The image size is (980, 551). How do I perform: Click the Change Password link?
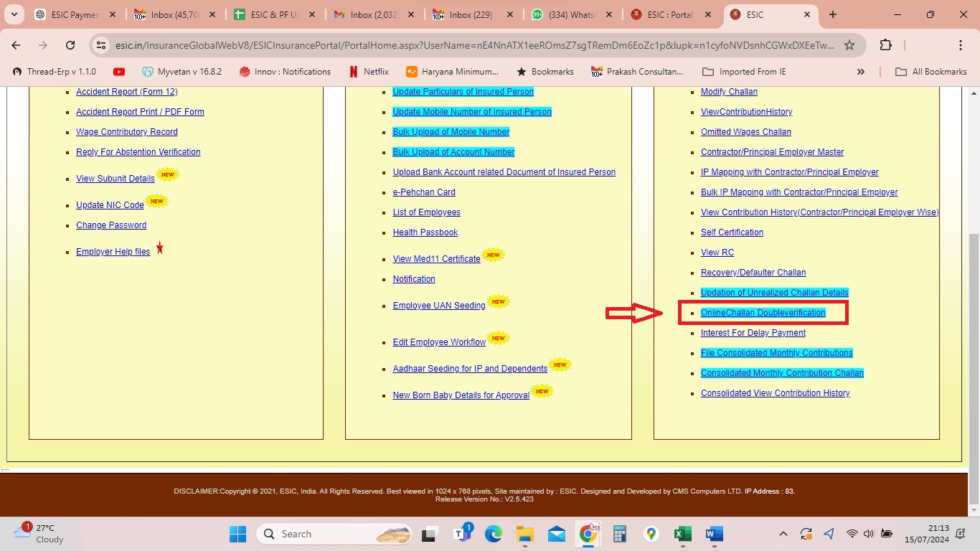pos(111,225)
